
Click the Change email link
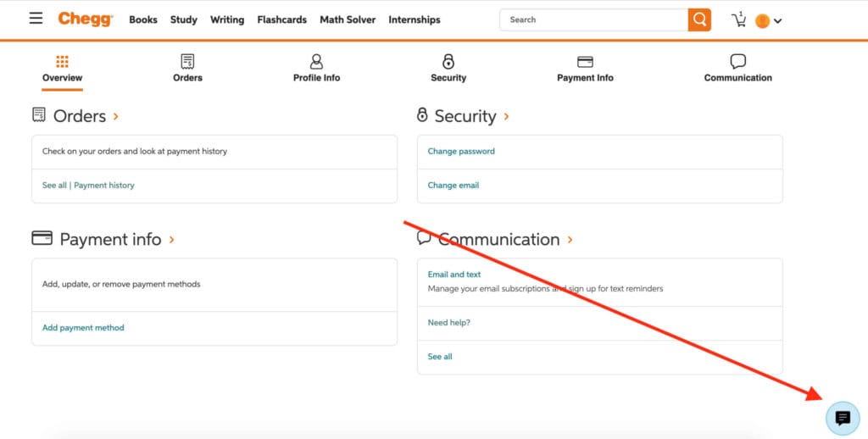[453, 186]
